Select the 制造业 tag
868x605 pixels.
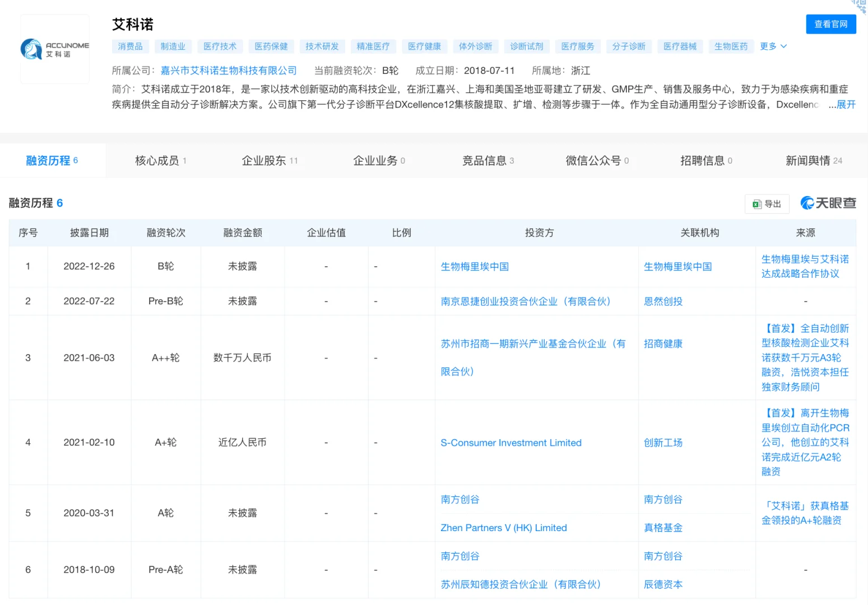tap(173, 46)
